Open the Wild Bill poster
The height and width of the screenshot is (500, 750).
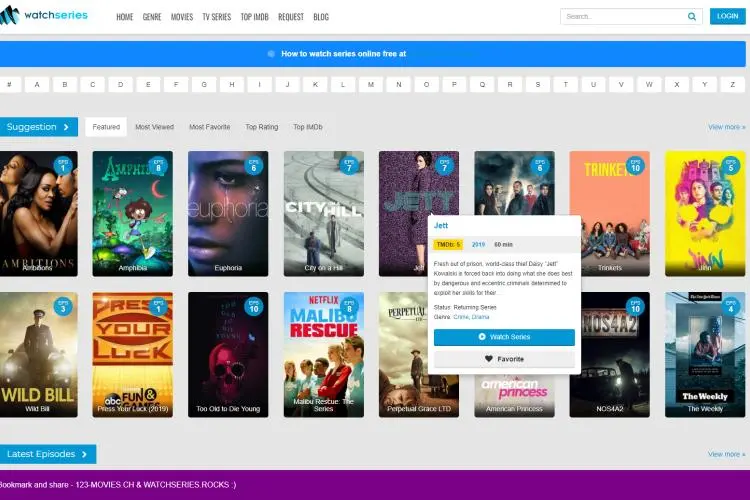(x=38, y=355)
